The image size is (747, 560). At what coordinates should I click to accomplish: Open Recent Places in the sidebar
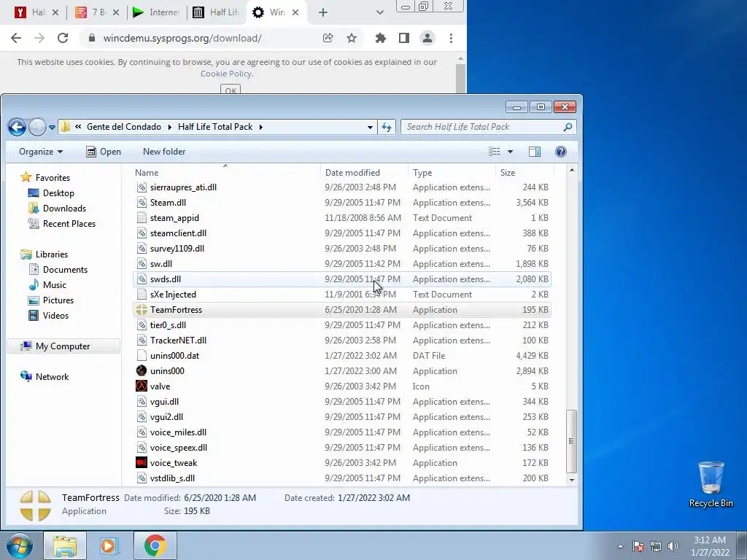(x=69, y=223)
